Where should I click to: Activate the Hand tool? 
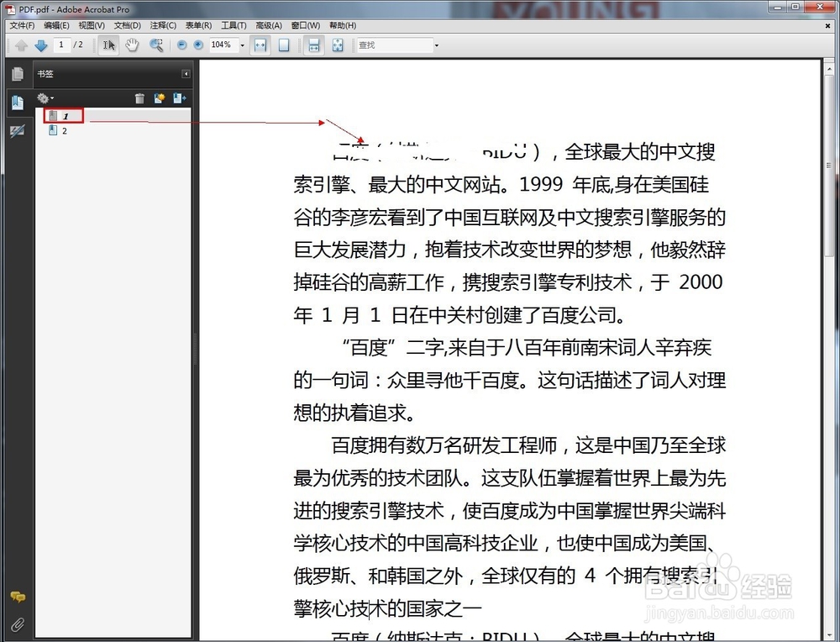(132, 45)
